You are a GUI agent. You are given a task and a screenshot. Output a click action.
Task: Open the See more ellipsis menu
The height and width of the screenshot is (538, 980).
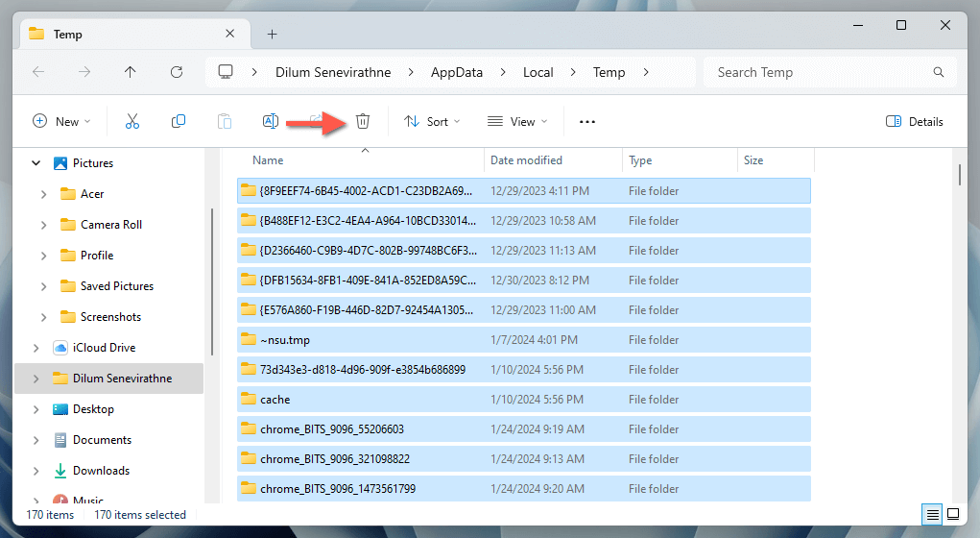587,122
